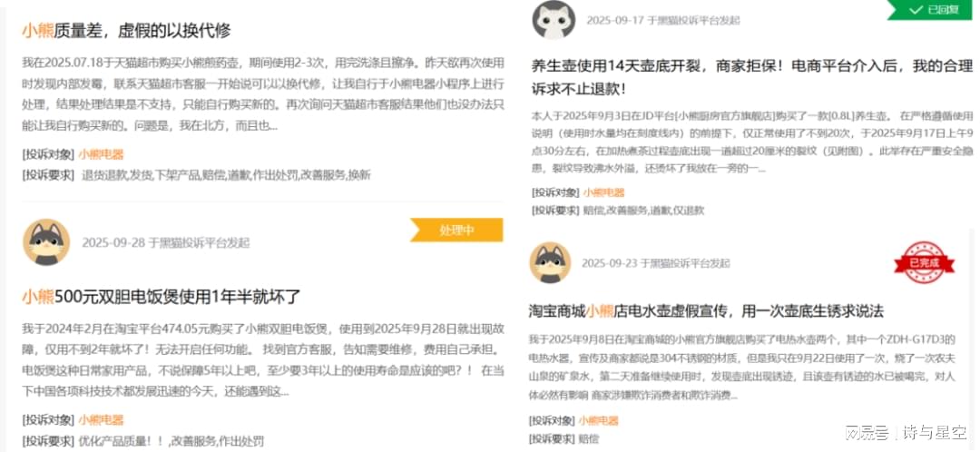This screenshot has height=452, width=980.
Task: Click the orange 处理中 status ribbon
Action: pyautogui.click(x=456, y=230)
